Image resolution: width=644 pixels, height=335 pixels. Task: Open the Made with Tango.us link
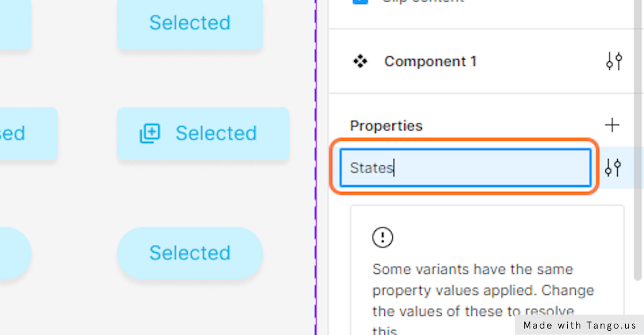point(580,325)
